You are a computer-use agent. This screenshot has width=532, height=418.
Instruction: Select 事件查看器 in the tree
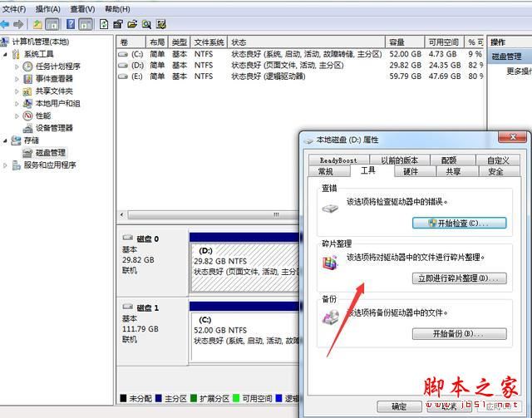[54, 79]
